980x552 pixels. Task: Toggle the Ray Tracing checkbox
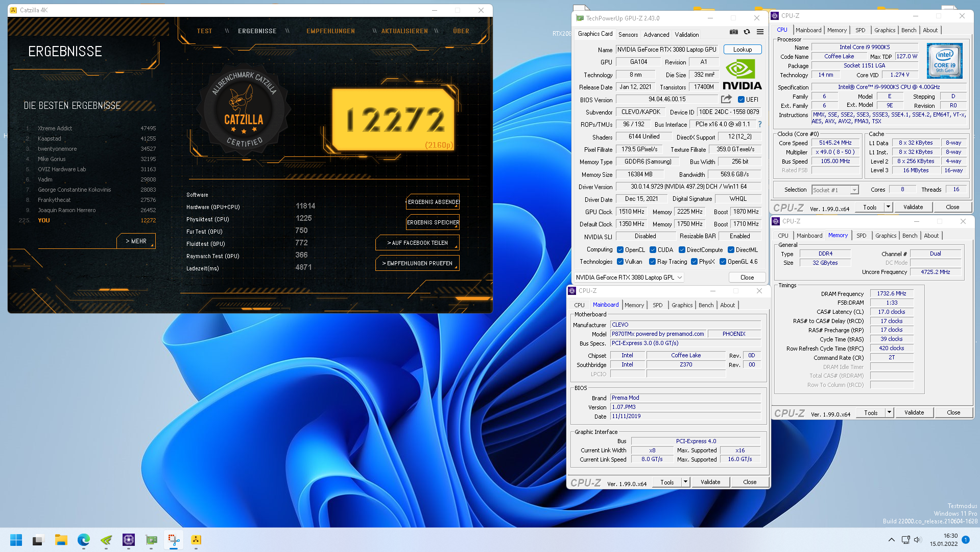tap(652, 262)
